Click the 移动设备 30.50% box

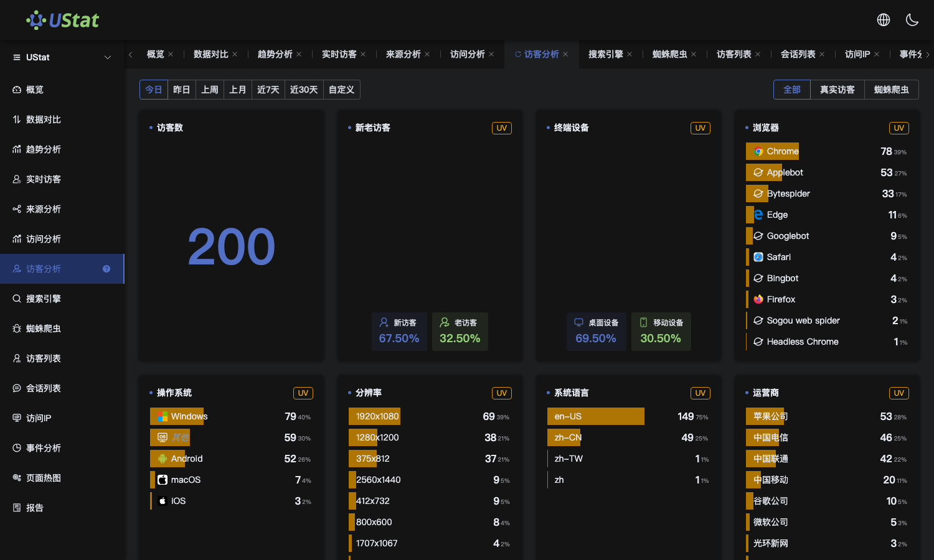661,332
